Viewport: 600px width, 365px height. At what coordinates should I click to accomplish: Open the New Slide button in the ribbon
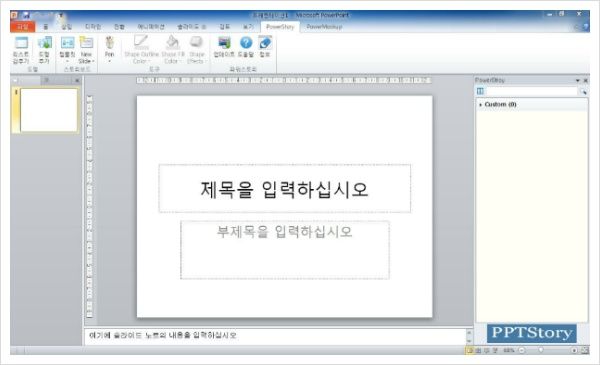[x=86, y=50]
